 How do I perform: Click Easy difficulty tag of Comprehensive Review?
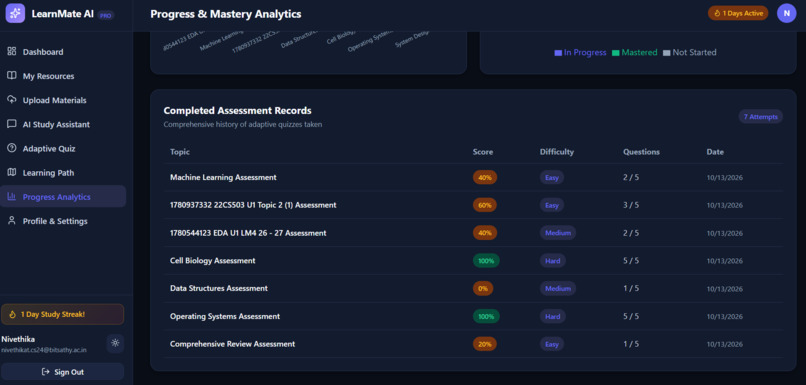pyautogui.click(x=552, y=344)
